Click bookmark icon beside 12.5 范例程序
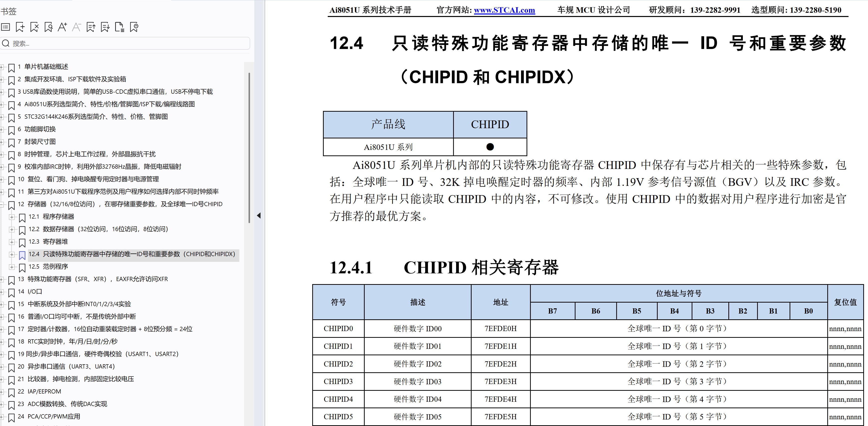This screenshot has width=868, height=426. pyautogui.click(x=22, y=268)
